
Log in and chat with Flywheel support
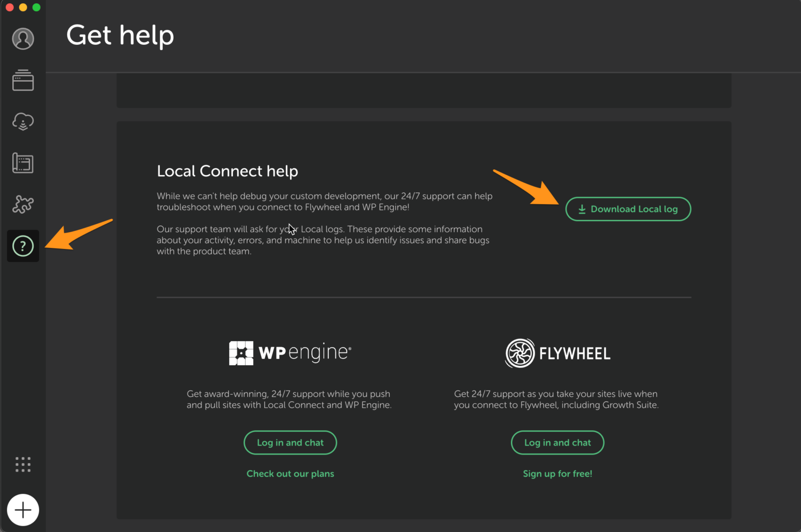point(557,442)
